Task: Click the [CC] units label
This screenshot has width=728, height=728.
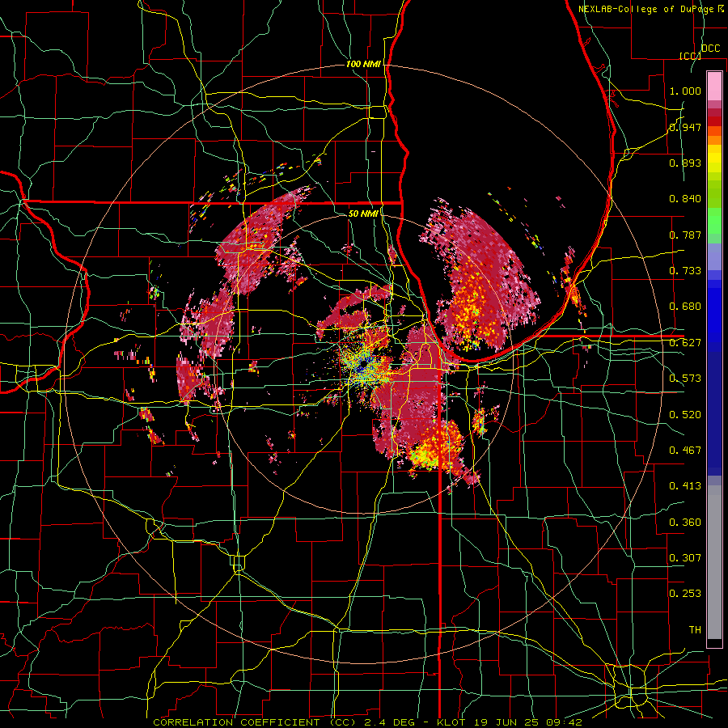Action: tap(690, 56)
